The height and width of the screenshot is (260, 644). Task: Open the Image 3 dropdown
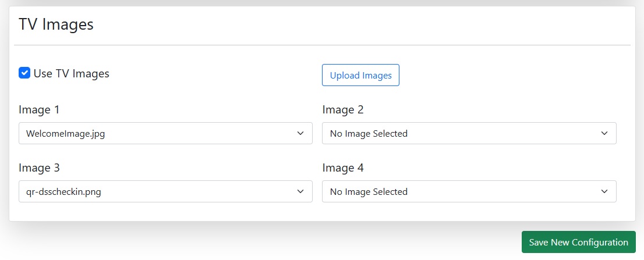coord(165,191)
